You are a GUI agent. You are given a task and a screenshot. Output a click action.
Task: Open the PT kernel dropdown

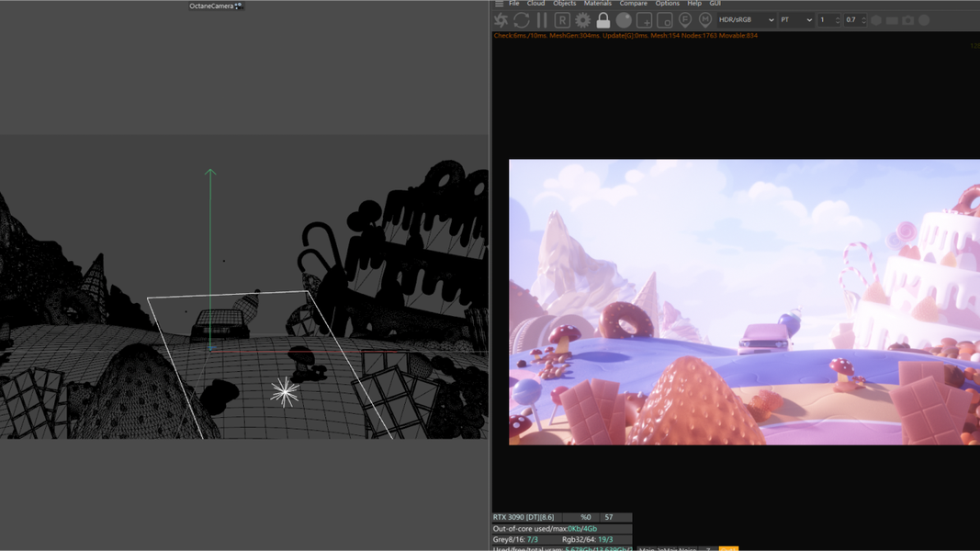796,20
